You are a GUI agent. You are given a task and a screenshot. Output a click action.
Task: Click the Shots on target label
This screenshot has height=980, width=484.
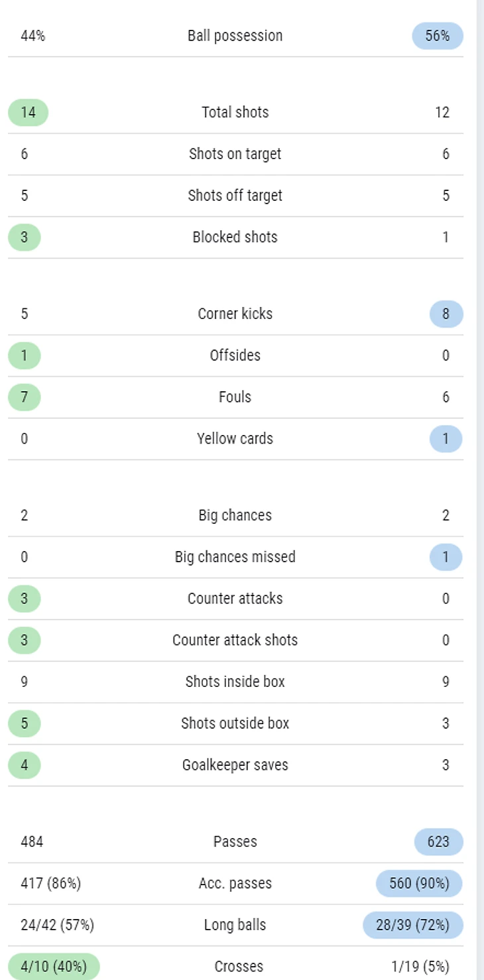pos(235,154)
